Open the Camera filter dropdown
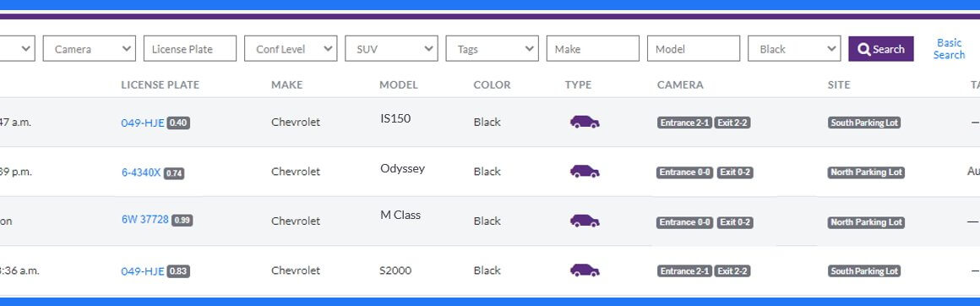 [90, 49]
